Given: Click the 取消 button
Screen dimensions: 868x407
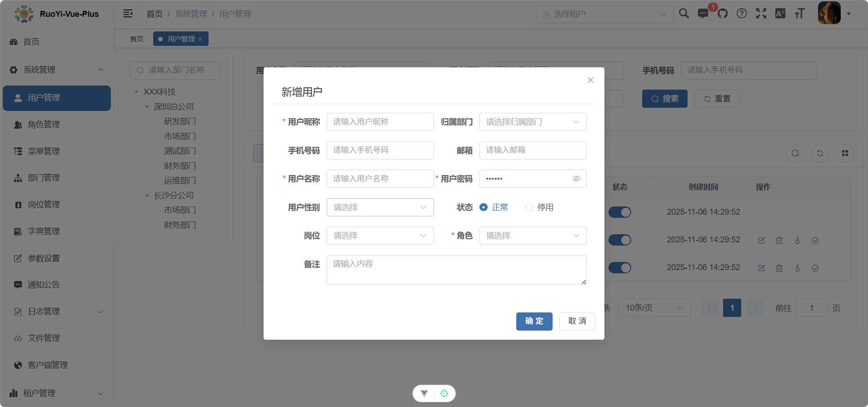Looking at the screenshot, I should tap(577, 321).
